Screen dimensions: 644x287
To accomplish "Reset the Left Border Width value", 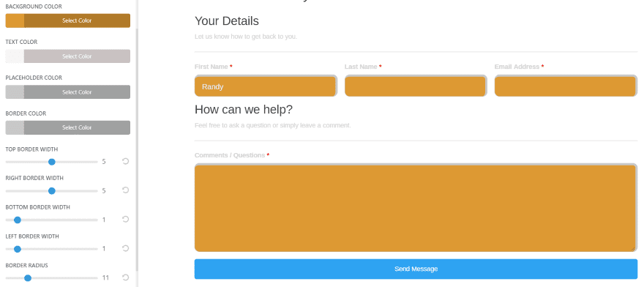I will click(x=126, y=248).
